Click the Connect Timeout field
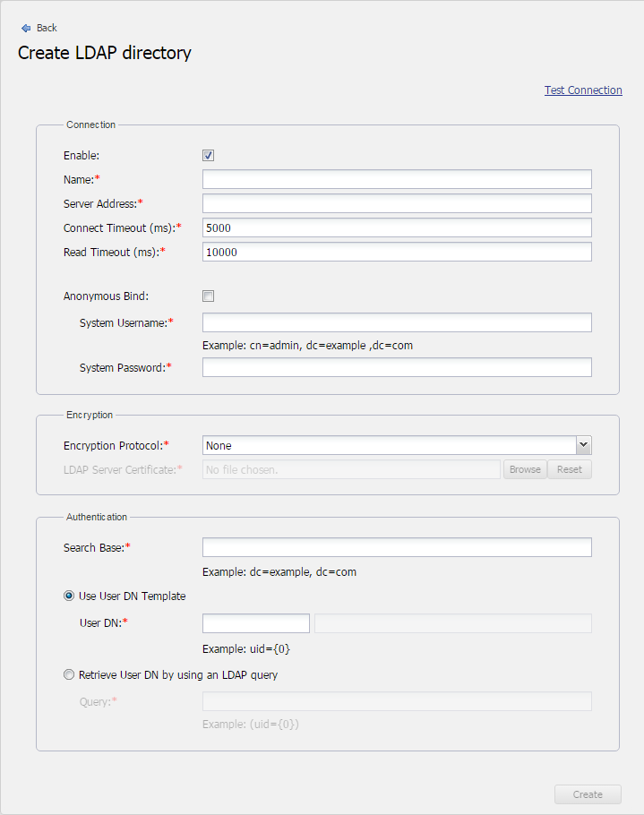The width and height of the screenshot is (644, 815). (397, 227)
